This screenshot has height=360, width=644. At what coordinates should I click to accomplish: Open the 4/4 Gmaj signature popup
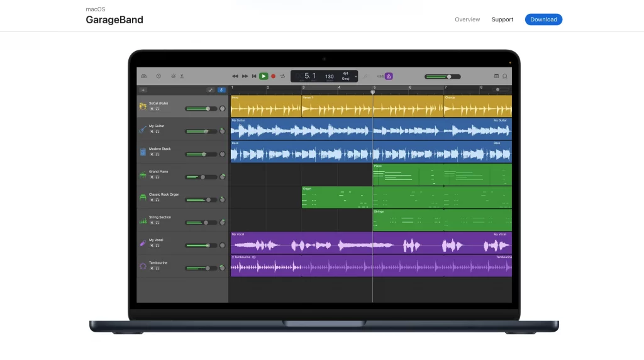point(345,76)
